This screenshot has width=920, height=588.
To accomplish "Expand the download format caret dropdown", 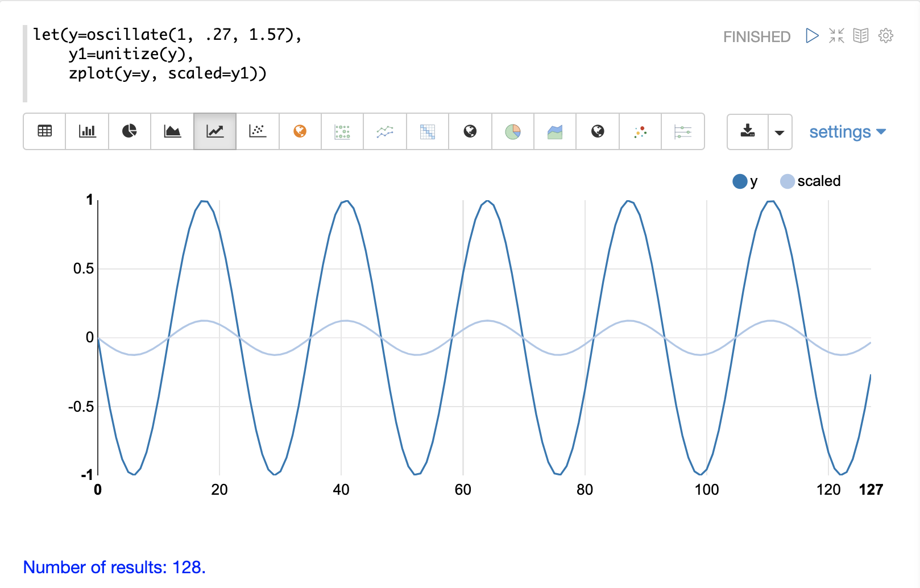I will 780,132.
